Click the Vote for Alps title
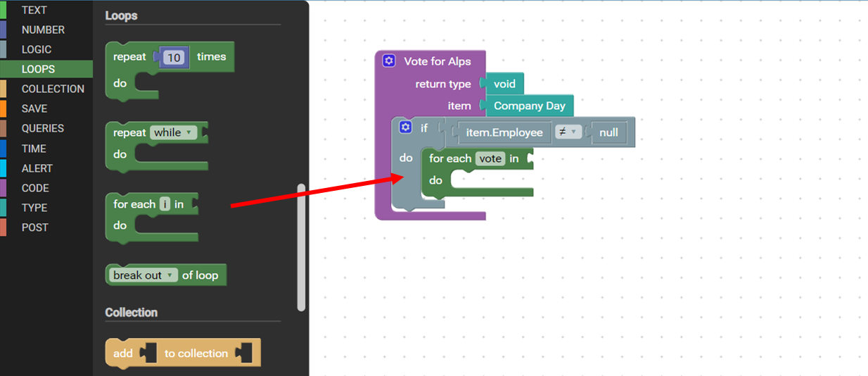The height and width of the screenshot is (376, 868). (x=438, y=61)
